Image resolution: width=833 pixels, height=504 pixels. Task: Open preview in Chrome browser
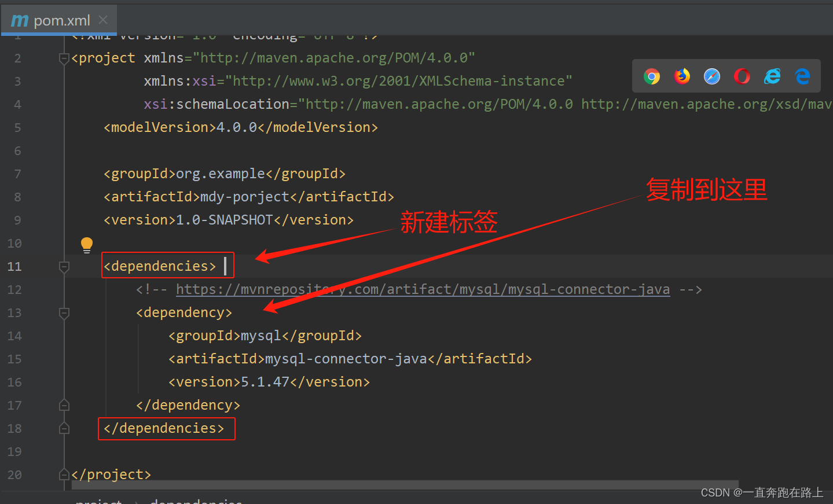652,76
